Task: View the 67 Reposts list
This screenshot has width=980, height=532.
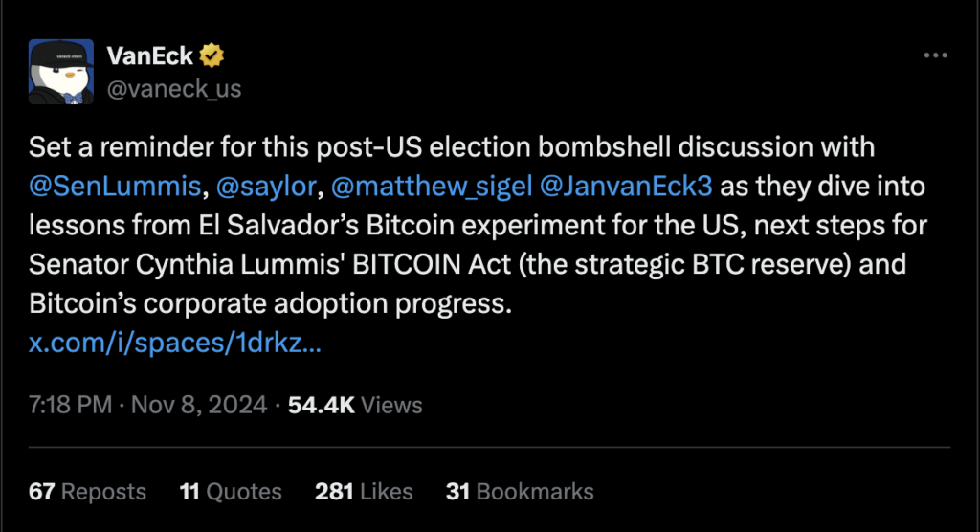Action: [88, 492]
